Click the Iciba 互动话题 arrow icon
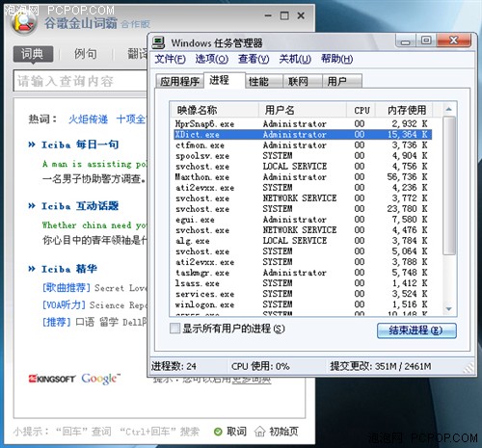This screenshot has height=448, width=482. (32, 206)
